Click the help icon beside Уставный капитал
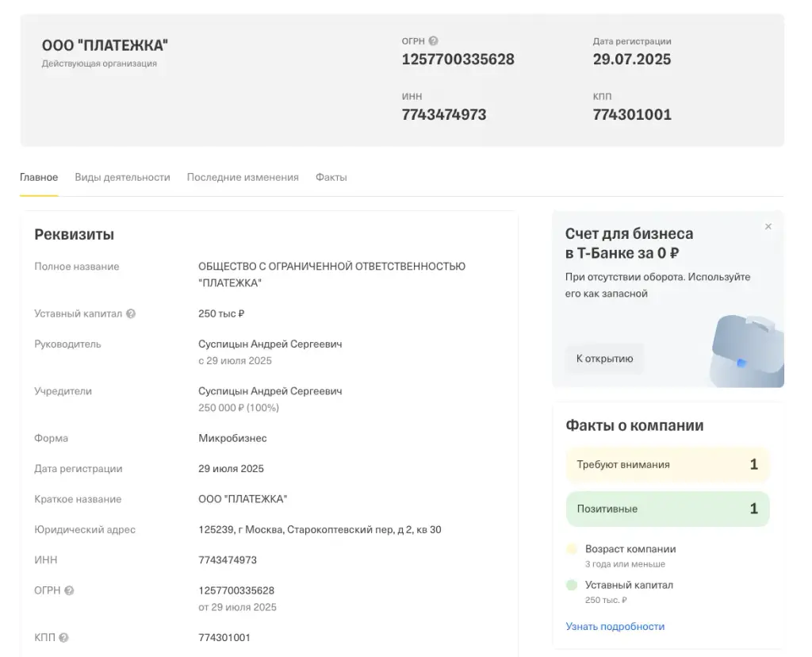 coord(131,313)
